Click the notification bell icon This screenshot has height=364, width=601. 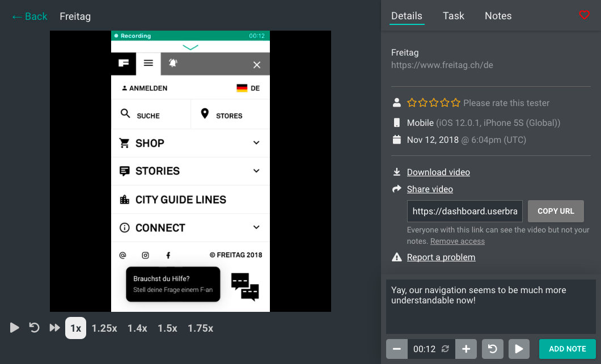pos(173,64)
